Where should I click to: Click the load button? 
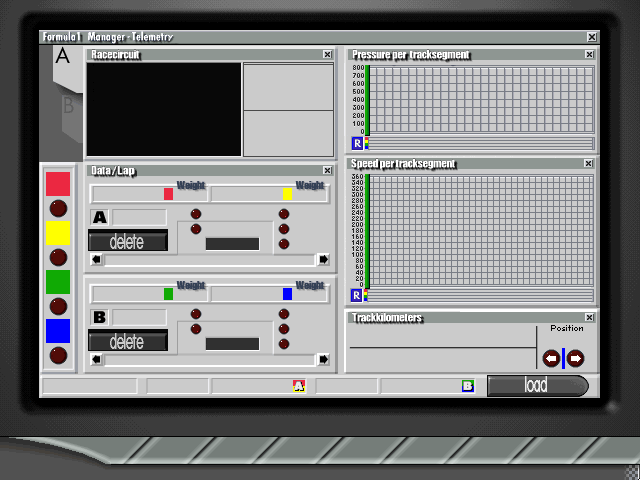(x=538, y=386)
